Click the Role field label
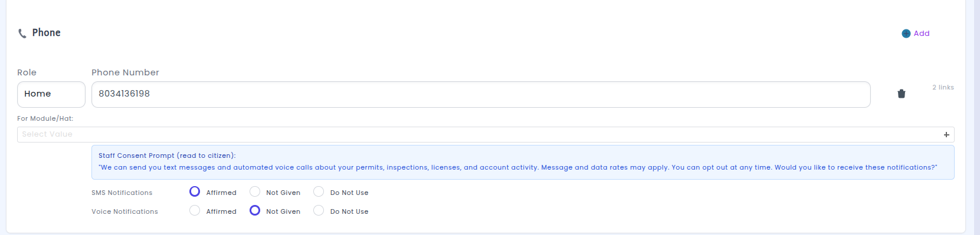This screenshot has height=235, width=980. click(x=27, y=72)
